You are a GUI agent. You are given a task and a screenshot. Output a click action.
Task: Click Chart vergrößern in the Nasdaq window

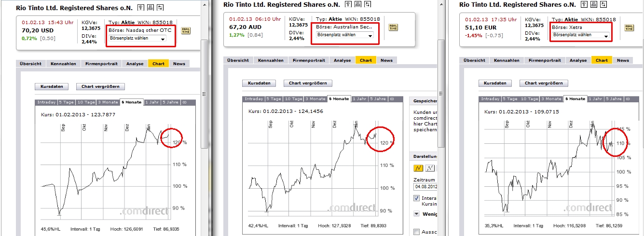click(100, 87)
